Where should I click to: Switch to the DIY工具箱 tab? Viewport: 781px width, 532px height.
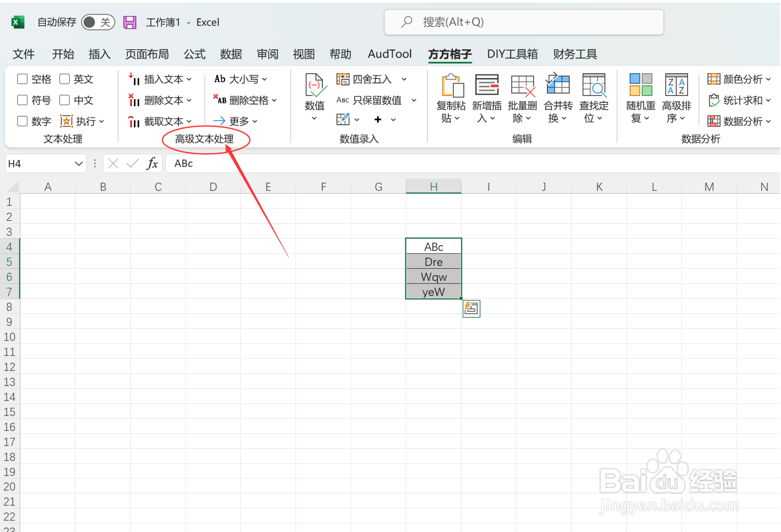[x=512, y=54]
